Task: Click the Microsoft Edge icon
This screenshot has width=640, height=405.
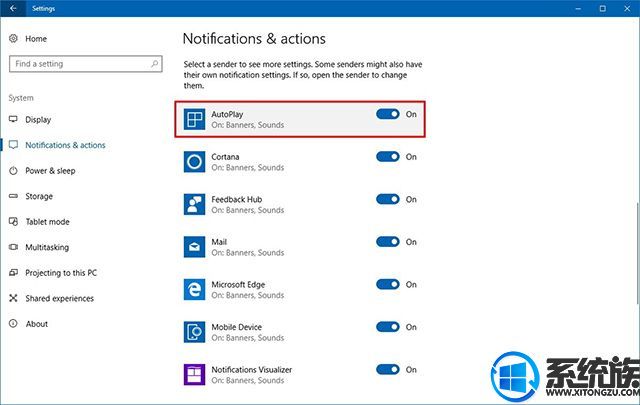Action: tap(194, 289)
